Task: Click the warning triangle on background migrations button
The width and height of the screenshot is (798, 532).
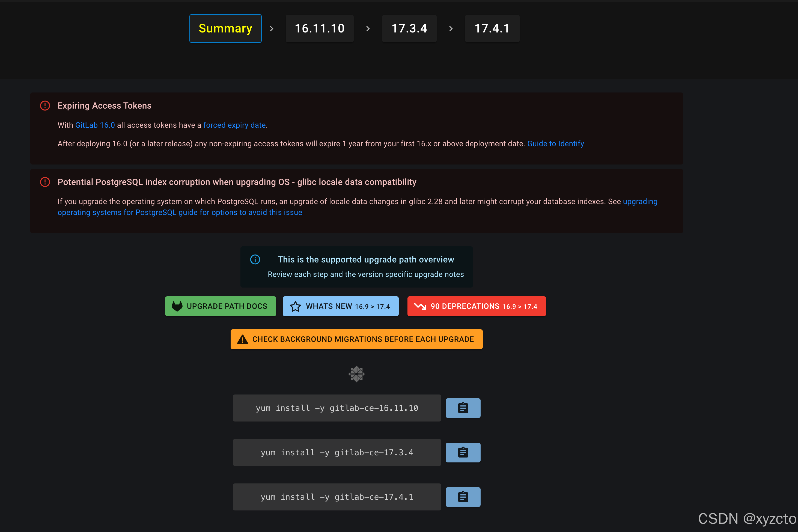Action: coord(242,339)
